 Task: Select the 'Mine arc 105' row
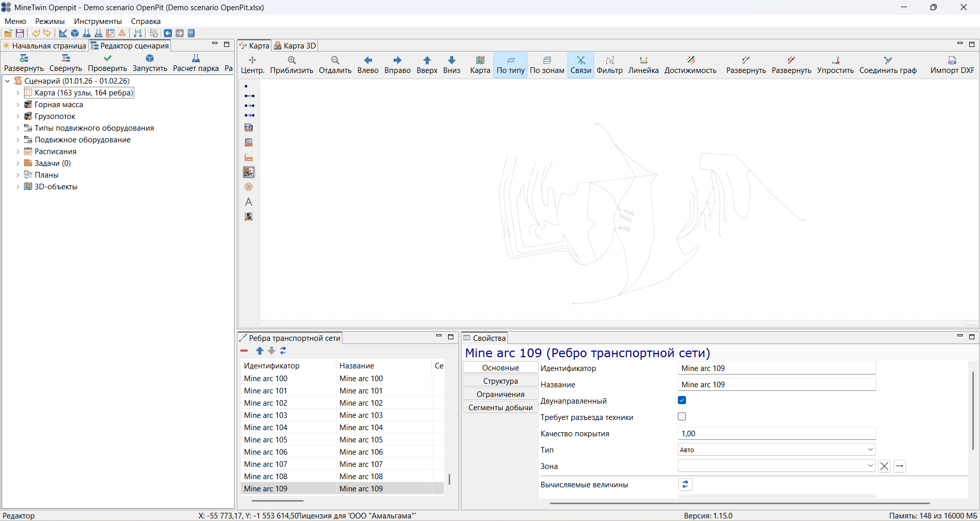tap(342, 439)
